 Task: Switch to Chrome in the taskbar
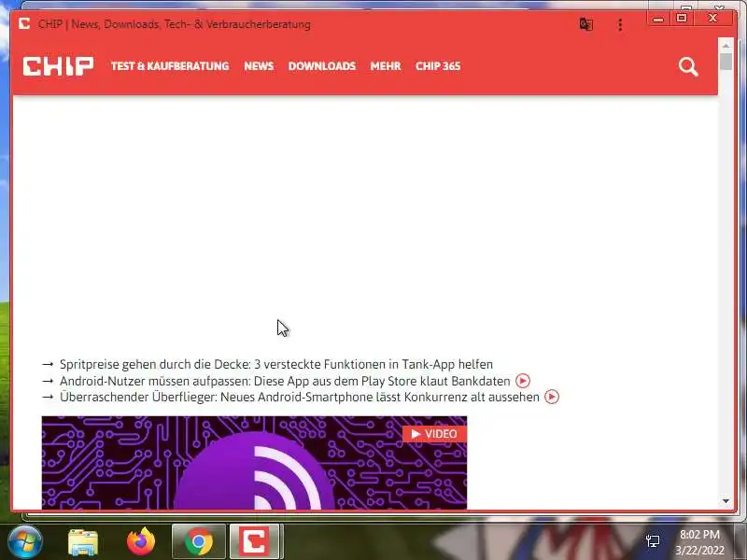(x=199, y=541)
